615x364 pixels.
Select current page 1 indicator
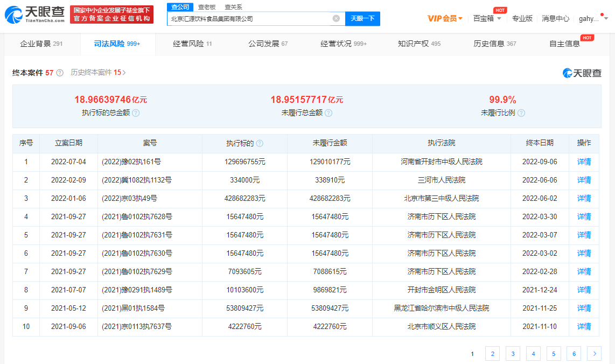[x=472, y=354]
